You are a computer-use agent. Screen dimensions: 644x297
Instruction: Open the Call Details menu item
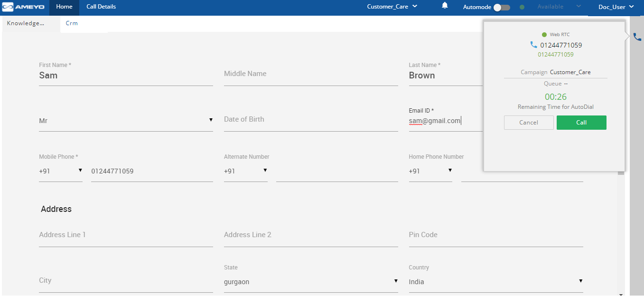[x=101, y=7]
